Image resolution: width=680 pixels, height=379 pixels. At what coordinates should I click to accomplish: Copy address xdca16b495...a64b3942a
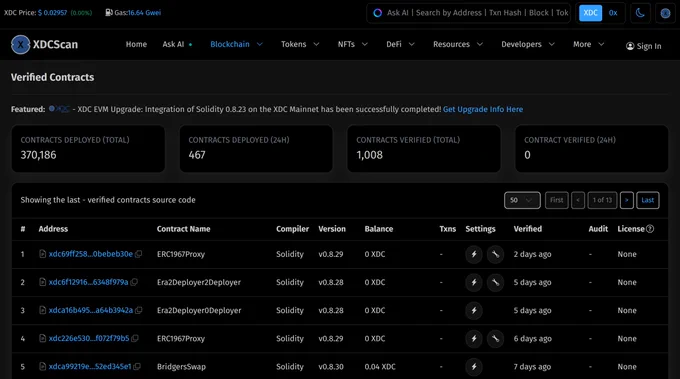click(139, 310)
